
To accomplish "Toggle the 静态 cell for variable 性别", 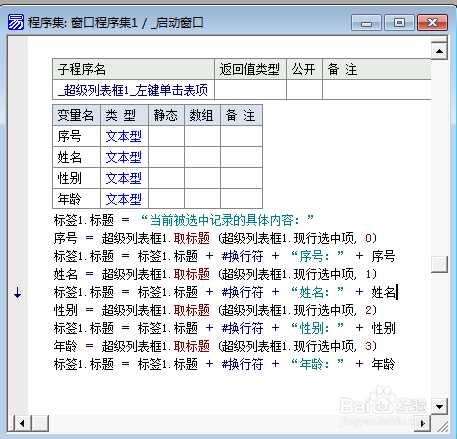I will pos(166,178).
